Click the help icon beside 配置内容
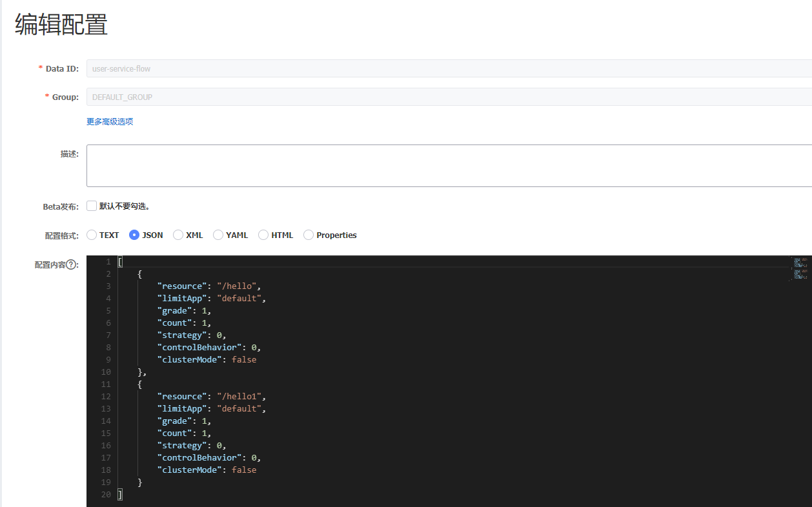 71,264
